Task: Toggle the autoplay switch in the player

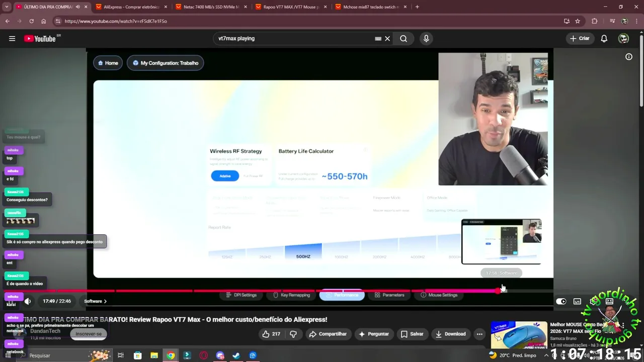Action: [x=561, y=301]
